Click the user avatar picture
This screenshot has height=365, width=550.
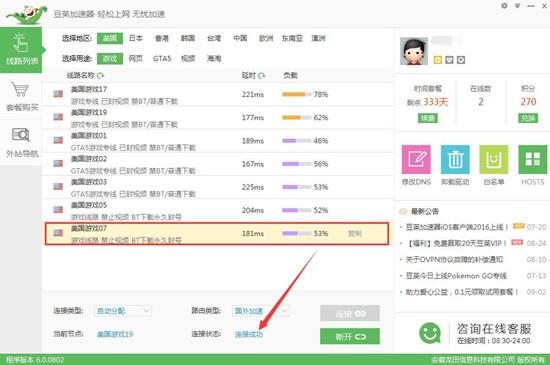point(414,51)
